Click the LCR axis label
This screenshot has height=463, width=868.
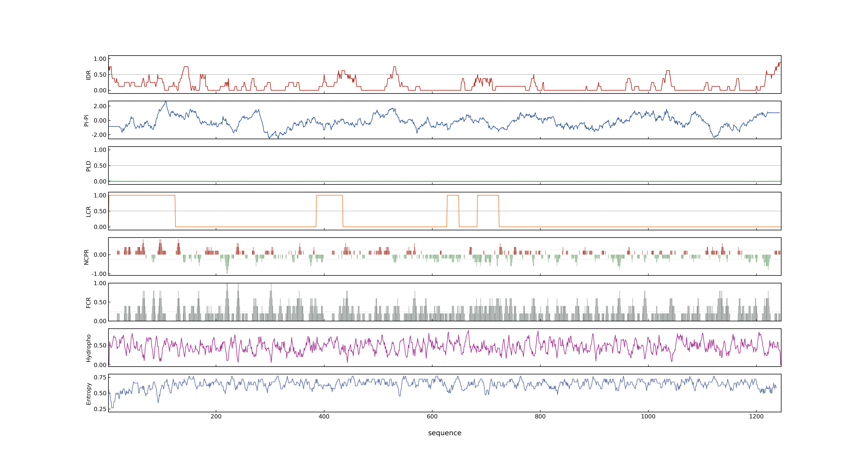89,212
